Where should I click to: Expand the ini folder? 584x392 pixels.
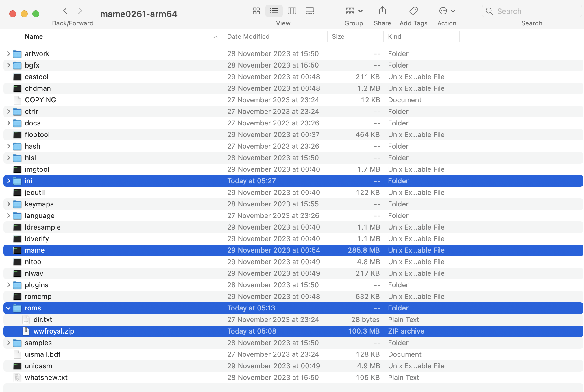coord(8,181)
